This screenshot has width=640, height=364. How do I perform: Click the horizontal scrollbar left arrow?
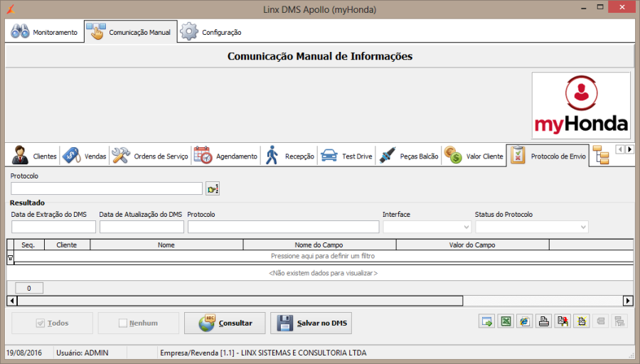[12, 301]
